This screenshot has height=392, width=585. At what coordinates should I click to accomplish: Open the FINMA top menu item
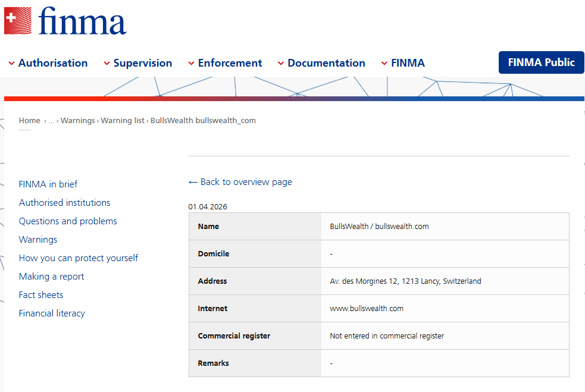pyautogui.click(x=408, y=63)
